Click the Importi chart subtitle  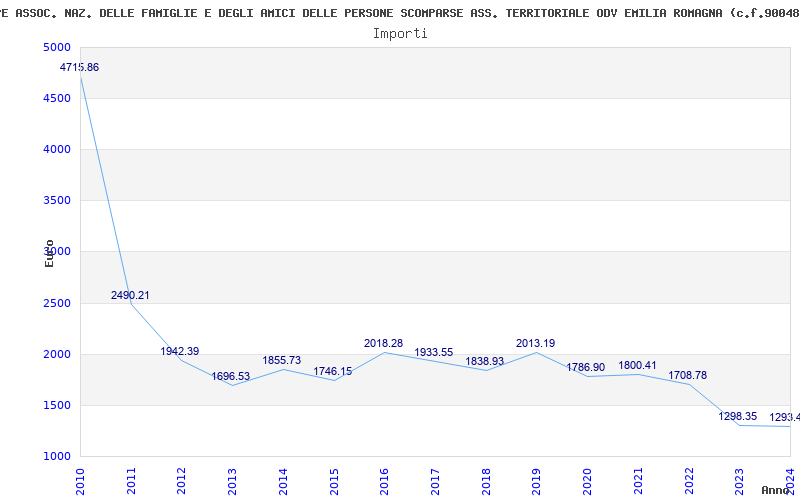pyautogui.click(x=400, y=33)
